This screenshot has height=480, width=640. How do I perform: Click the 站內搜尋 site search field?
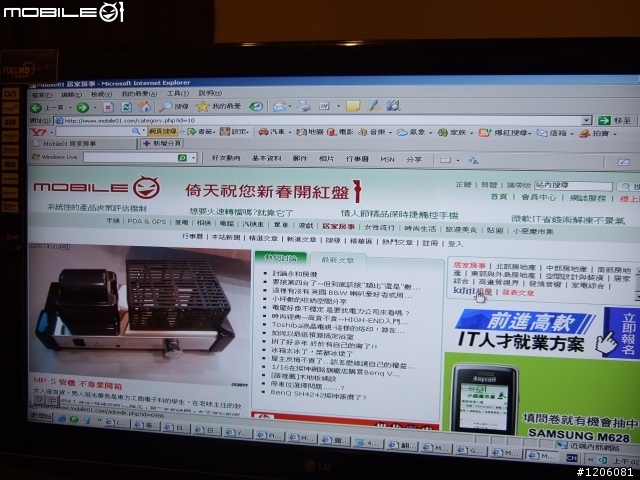pos(573,186)
